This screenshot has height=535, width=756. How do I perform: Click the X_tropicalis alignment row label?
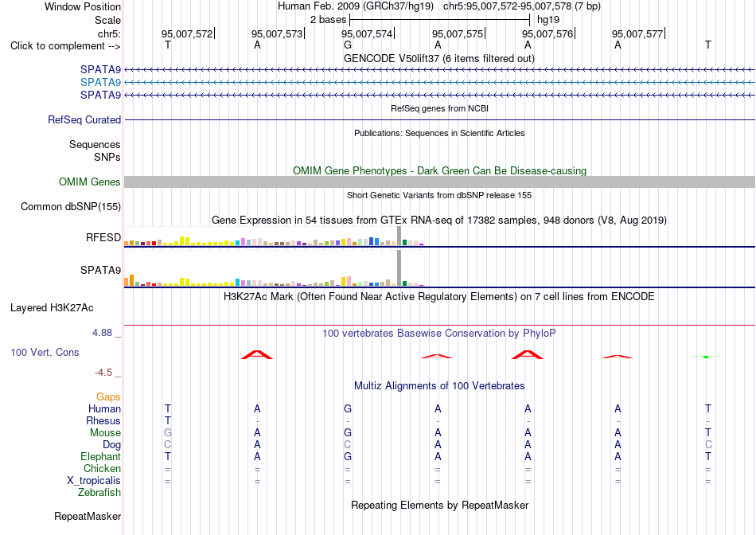click(94, 481)
